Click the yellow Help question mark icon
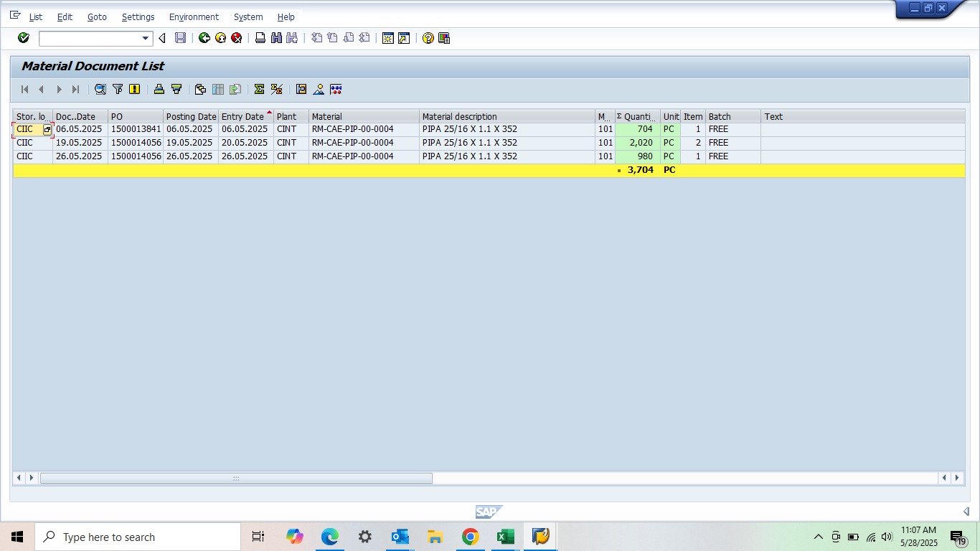The width and height of the screenshot is (980, 551). [428, 38]
